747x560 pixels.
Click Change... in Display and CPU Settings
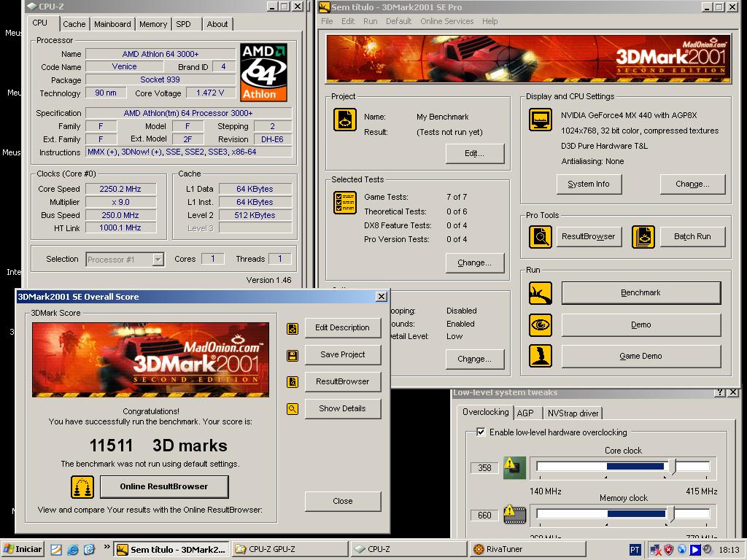[x=692, y=184]
